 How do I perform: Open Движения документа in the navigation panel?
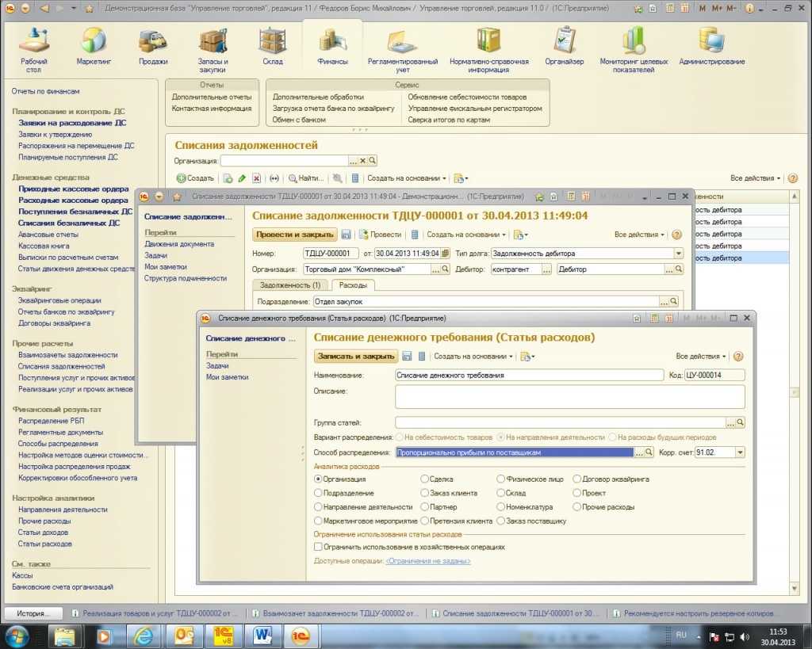(179, 244)
